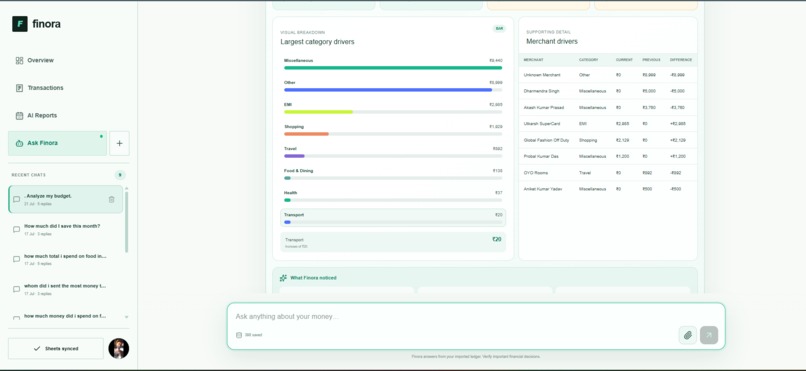The height and width of the screenshot is (371, 806).
Task: Click the attach file paperclip icon
Action: click(x=688, y=336)
